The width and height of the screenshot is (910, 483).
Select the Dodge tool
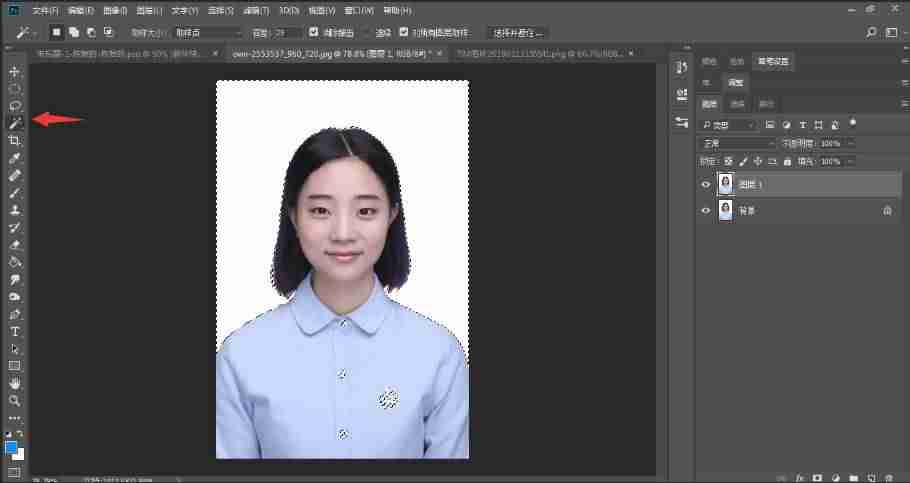15,297
